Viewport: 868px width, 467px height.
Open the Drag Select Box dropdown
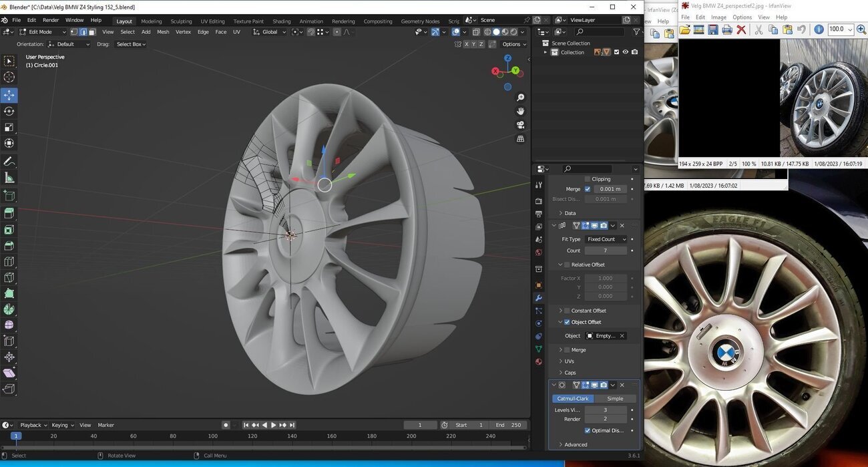130,44
